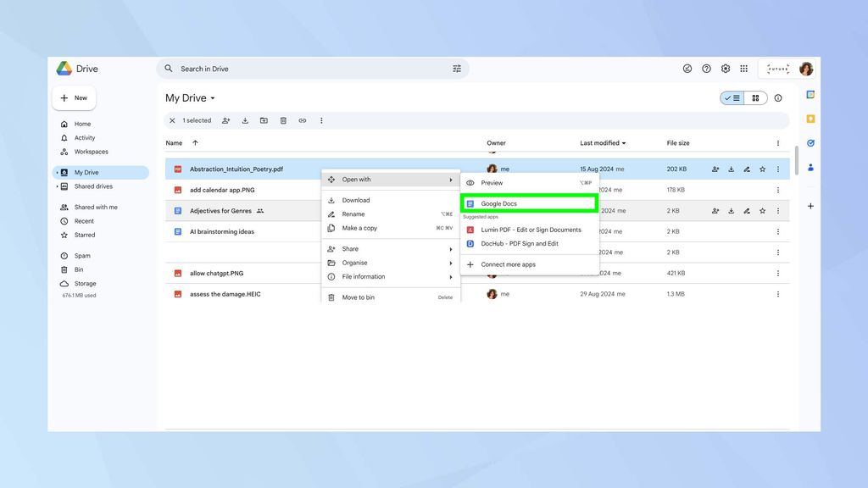
Task: Copy link using the toolbar link icon
Action: tap(303, 120)
